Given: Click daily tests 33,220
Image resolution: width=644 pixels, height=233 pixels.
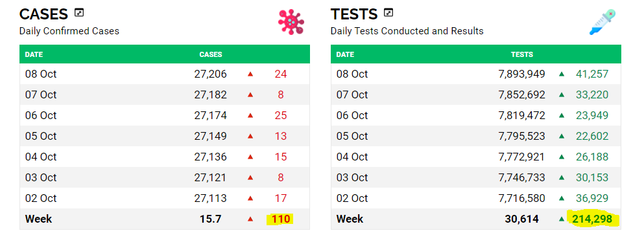Looking at the screenshot, I should pyautogui.click(x=592, y=94).
